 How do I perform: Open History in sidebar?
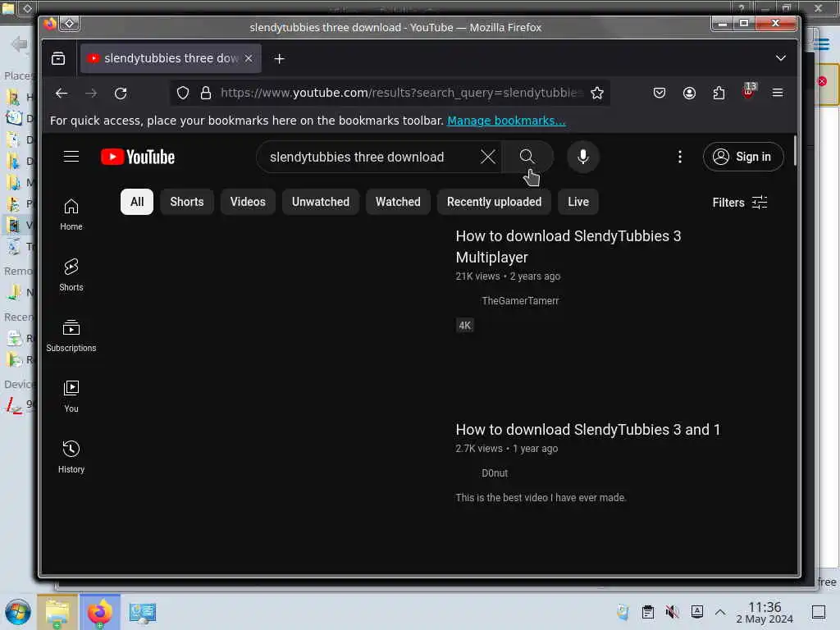(x=71, y=457)
